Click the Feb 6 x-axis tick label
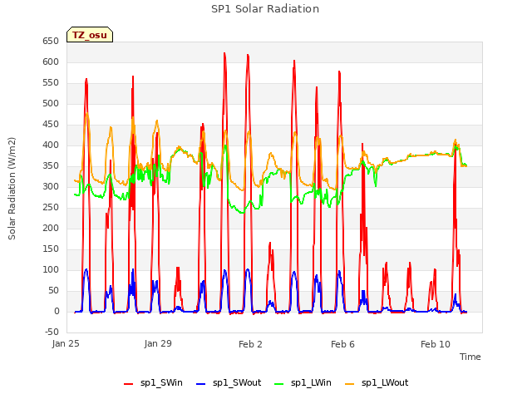 pos(342,344)
